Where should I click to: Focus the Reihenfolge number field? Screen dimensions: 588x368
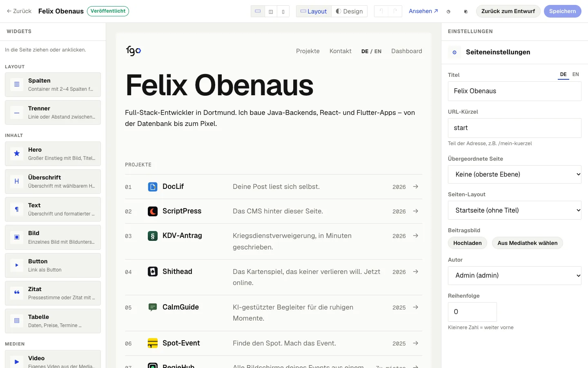click(472, 312)
